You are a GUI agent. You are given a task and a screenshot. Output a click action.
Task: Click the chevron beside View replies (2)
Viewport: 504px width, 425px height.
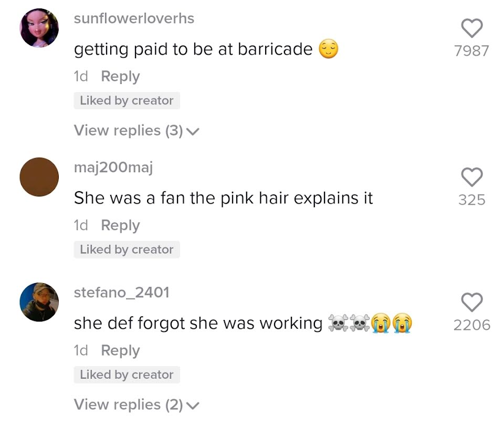click(193, 406)
